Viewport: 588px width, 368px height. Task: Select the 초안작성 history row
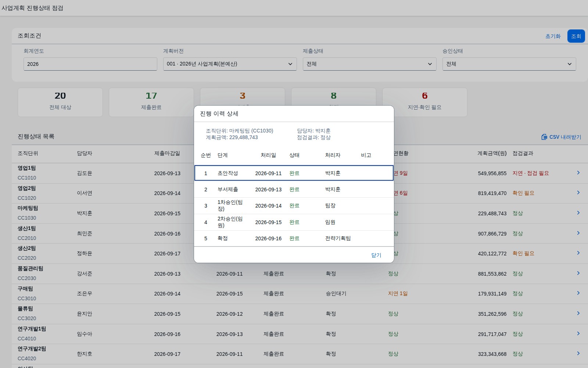coord(294,173)
